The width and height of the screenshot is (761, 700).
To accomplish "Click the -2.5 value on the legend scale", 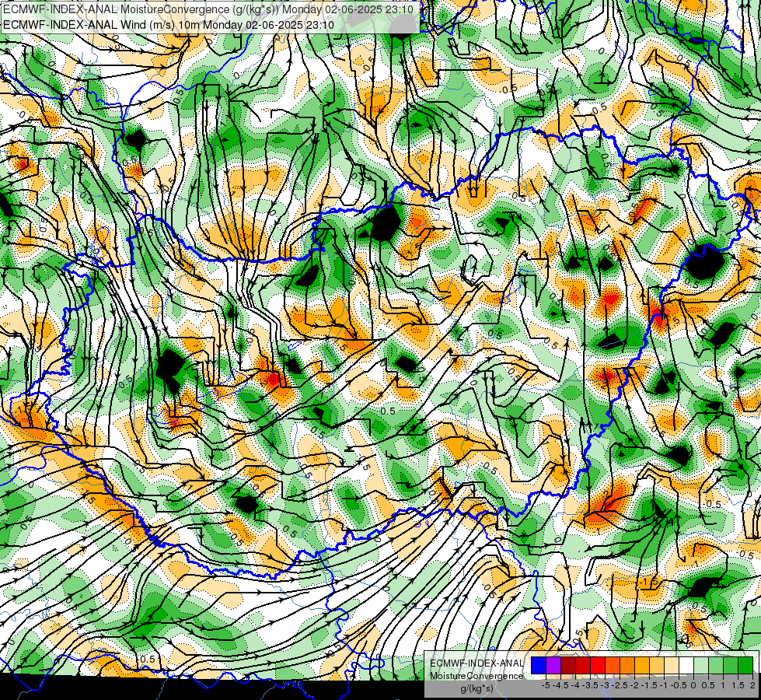I will 620,685.
